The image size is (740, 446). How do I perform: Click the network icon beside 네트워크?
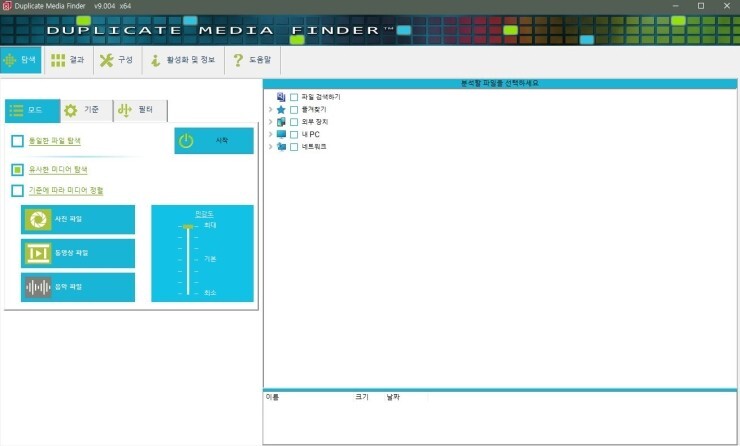[281, 147]
